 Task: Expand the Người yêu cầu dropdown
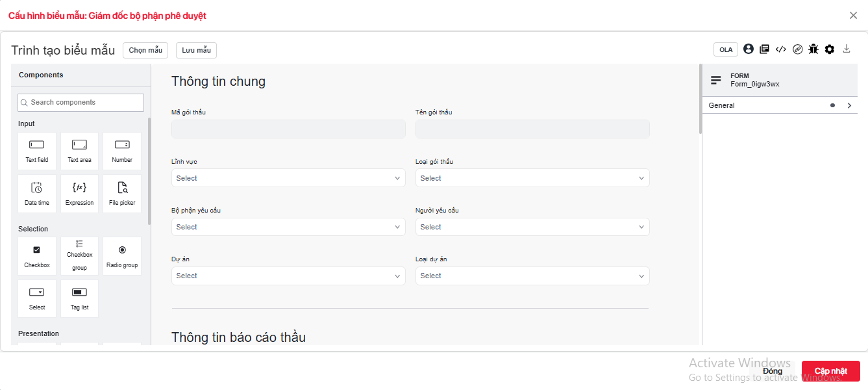(532, 227)
